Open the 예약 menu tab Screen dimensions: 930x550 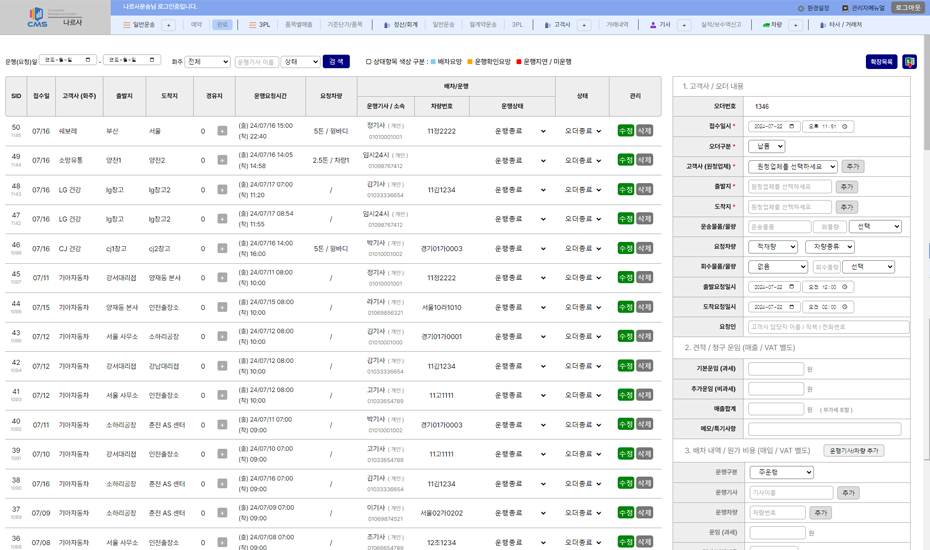(x=196, y=25)
